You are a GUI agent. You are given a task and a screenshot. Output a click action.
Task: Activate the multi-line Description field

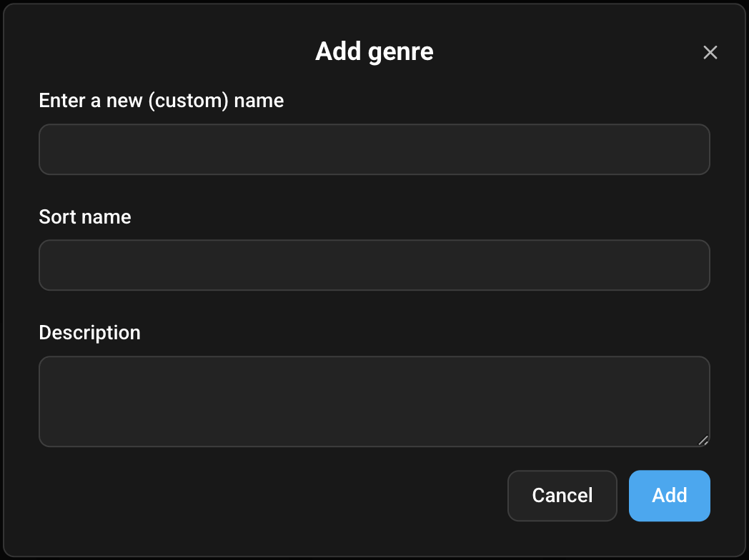[x=374, y=401]
